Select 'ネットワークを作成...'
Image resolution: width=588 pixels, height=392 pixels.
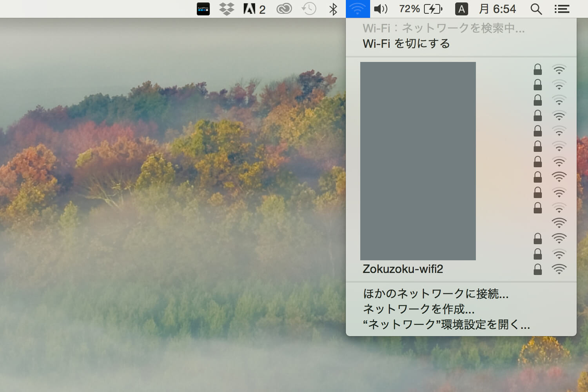tap(418, 309)
